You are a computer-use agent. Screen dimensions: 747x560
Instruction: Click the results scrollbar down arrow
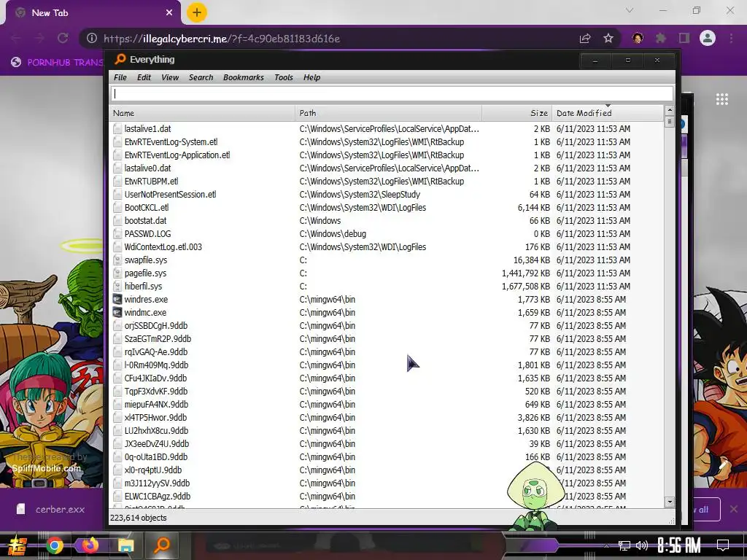[x=670, y=502]
